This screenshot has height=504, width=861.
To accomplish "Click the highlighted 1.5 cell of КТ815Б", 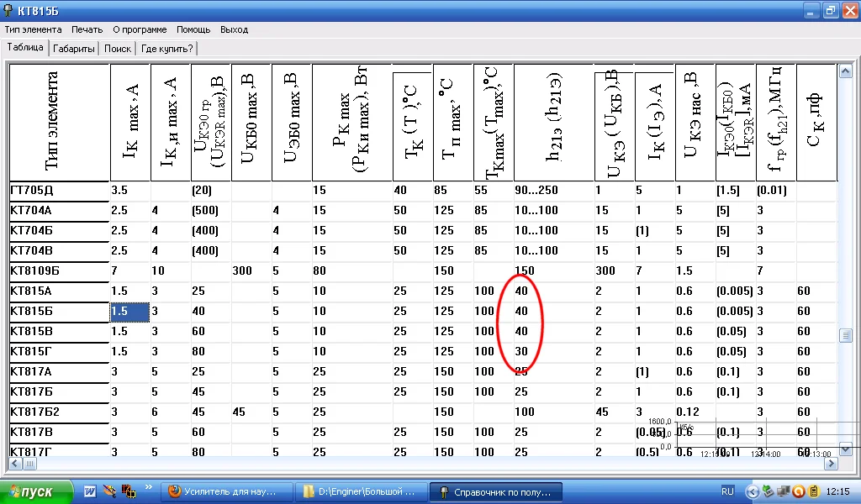I will 130,312.
